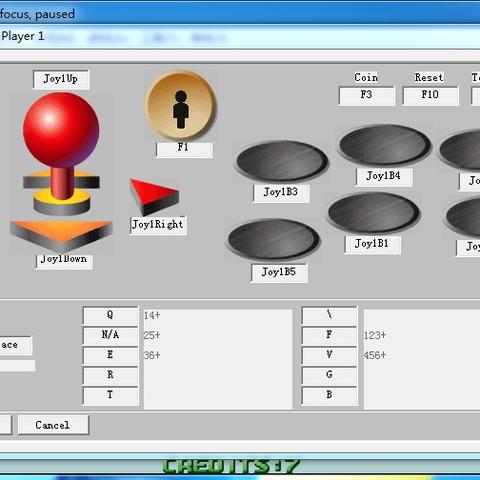480x480 pixels.
Task: Click the gold Player 1 start button icon
Action: 181,105
